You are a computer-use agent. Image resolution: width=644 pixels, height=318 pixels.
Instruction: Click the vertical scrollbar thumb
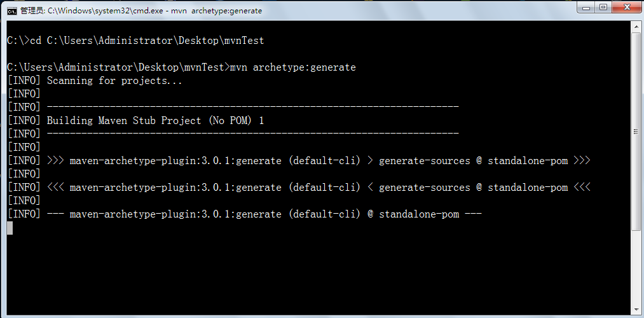pyautogui.click(x=636, y=131)
